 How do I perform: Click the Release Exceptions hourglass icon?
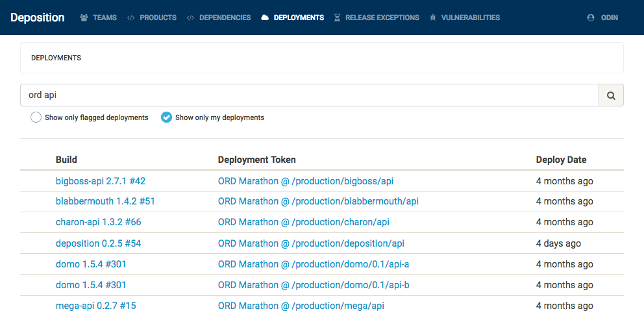click(x=337, y=18)
